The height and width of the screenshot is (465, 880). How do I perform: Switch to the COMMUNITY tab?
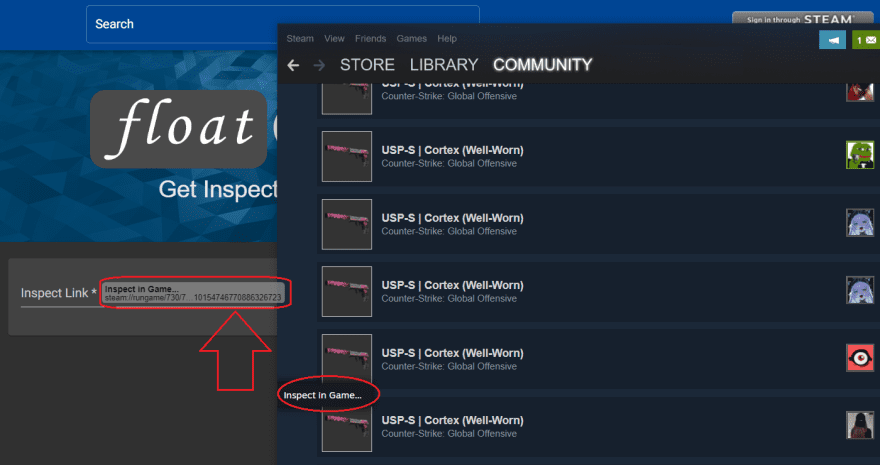(543, 65)
